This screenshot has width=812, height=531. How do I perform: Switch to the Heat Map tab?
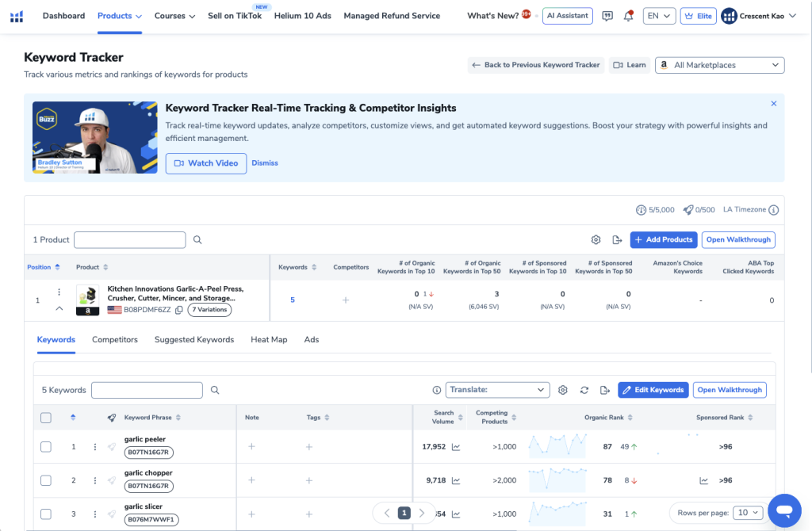tap(269, 339)
